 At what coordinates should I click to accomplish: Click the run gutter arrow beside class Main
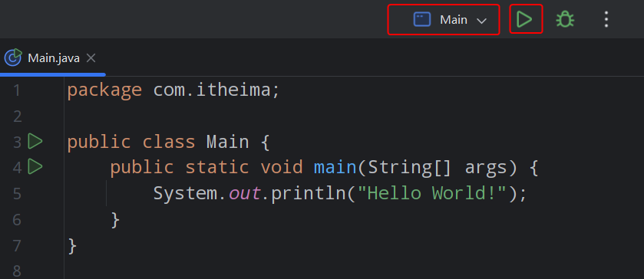tap(35, 141)
